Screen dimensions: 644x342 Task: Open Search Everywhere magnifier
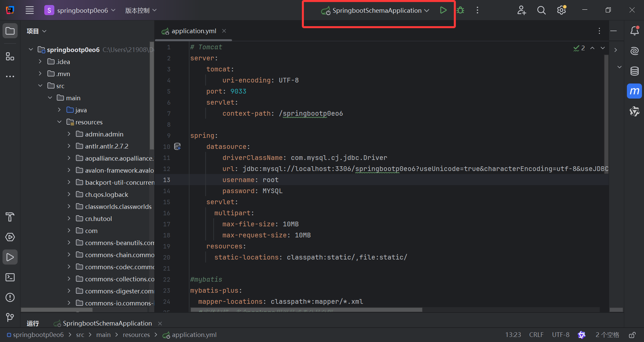[541, 10]
